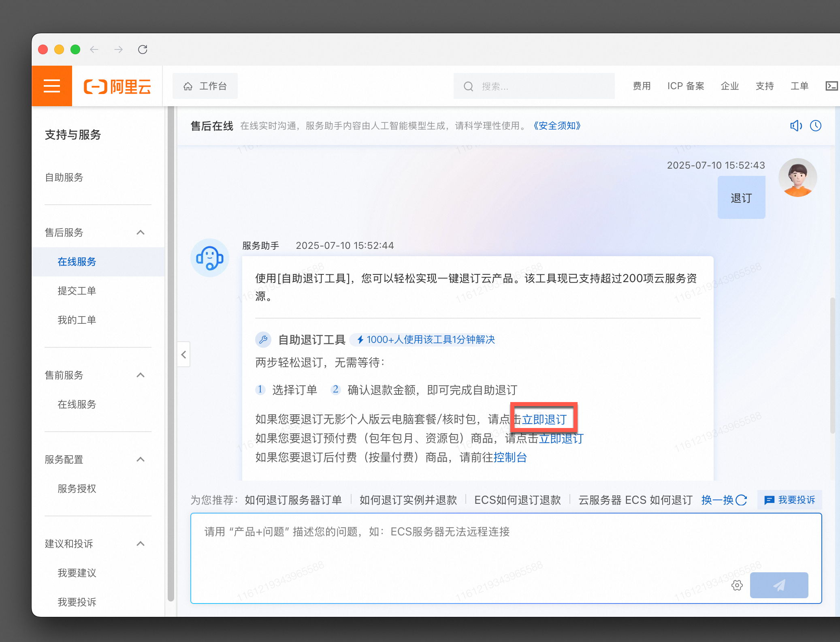Open 服务授权 in sidebar

tap(77, 489)
